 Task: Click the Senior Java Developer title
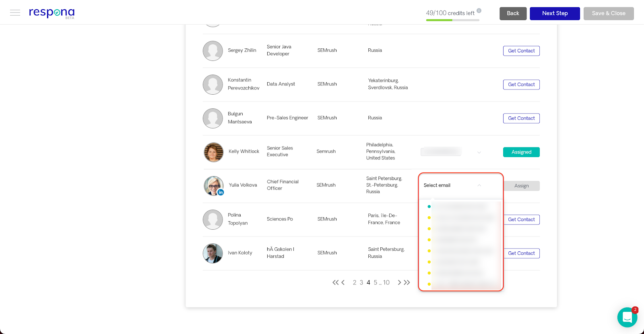(279, 50)
